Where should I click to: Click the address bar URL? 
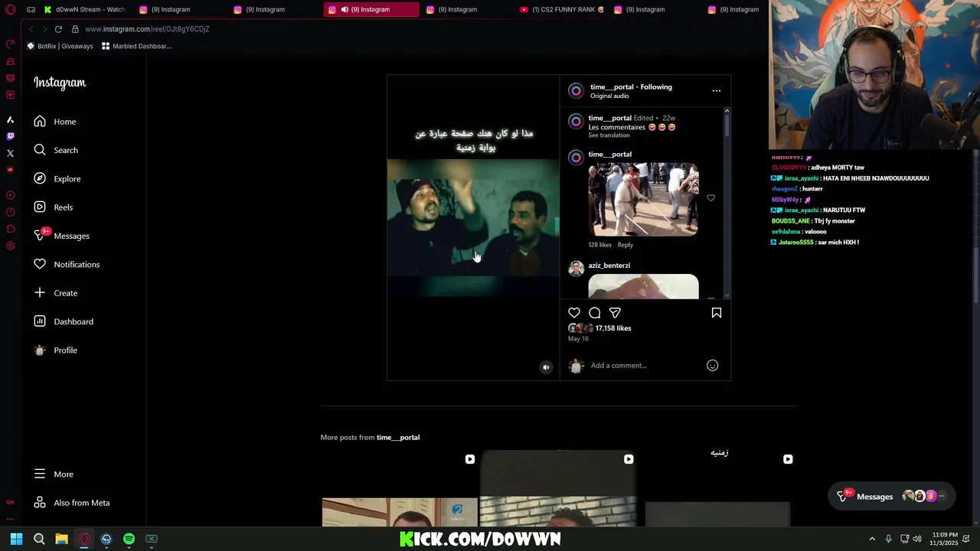coord(147,29)
